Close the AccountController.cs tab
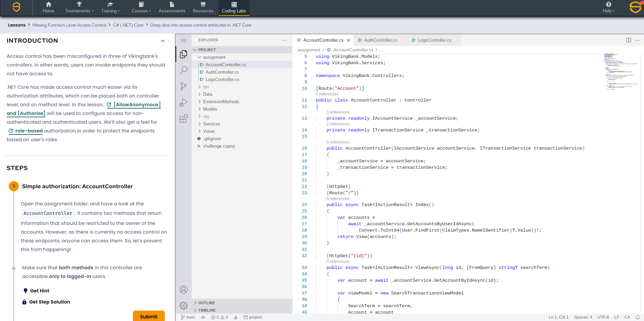Viewport: 644px width, 321px height. [x=348, y=40]
